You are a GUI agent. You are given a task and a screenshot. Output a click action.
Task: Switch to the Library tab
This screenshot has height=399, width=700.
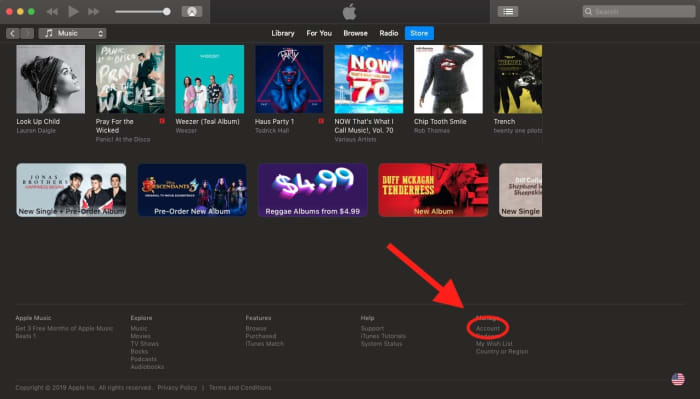(x=283, y=33)
